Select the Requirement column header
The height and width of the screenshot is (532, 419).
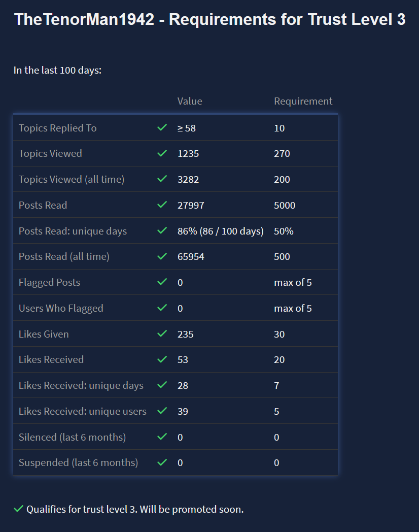(x=303, y=101)
